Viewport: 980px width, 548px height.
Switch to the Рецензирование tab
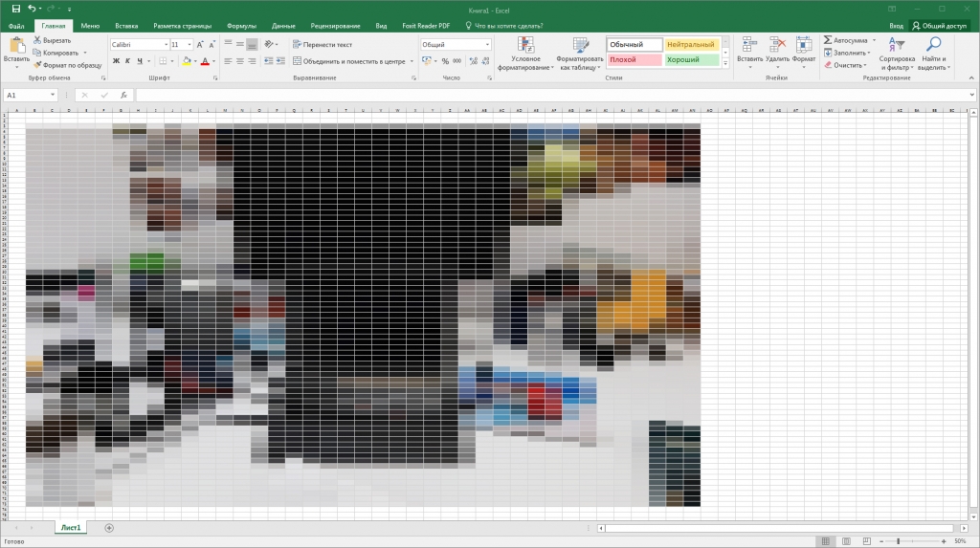[335, 26]
